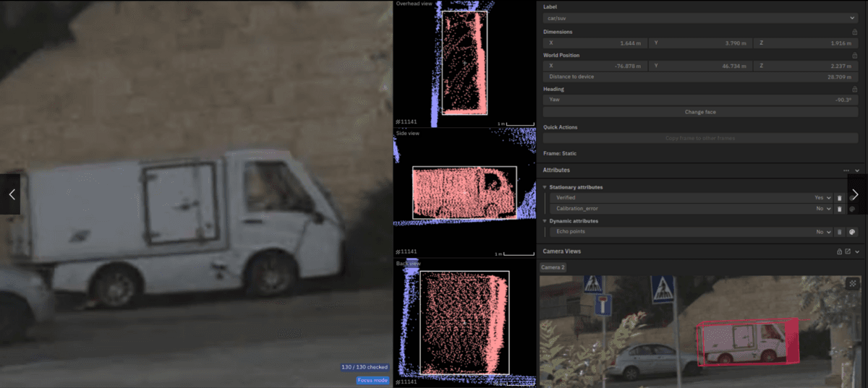Collapse the Stationary attributes group
The height and width of the screenshot is (388, 868).
(x=545, y=187)
